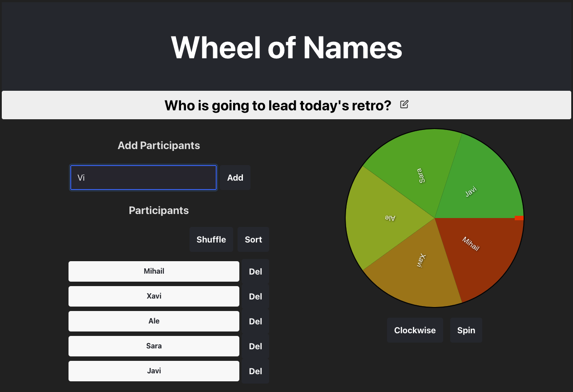Viewport: 573px width, 392px height.
Task: Select the Javi participant row
Action: click(x=154, y=371)
